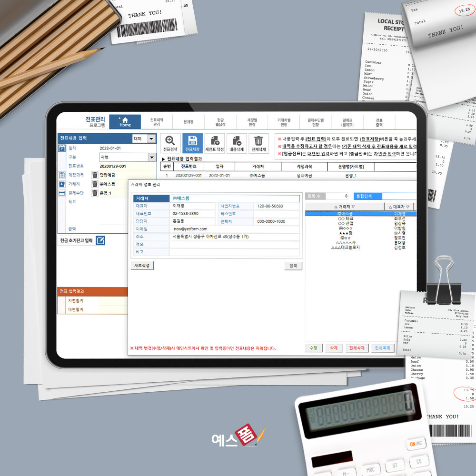Clear 당좌예금 with the 계정과목 trash icon

95,175
